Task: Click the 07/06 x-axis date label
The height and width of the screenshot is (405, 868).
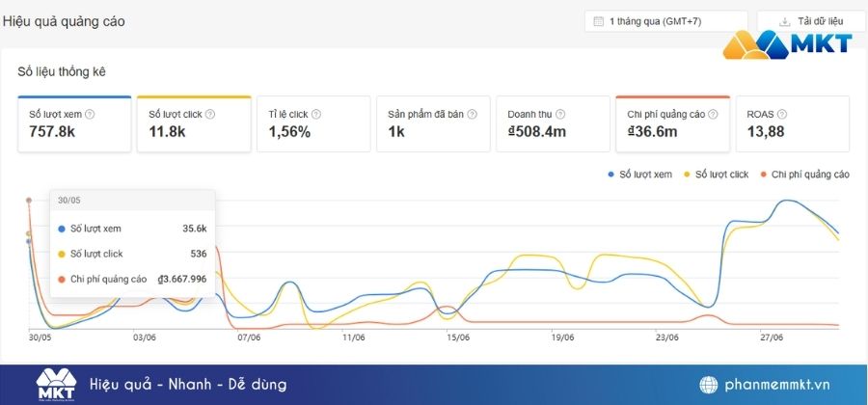Action: 249,337
